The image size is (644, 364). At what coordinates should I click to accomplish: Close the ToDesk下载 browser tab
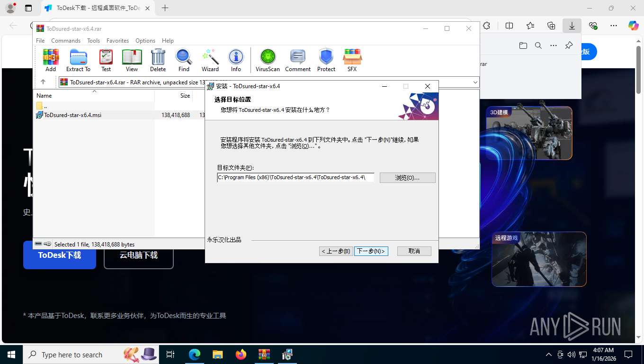click(x=147, y=8)
